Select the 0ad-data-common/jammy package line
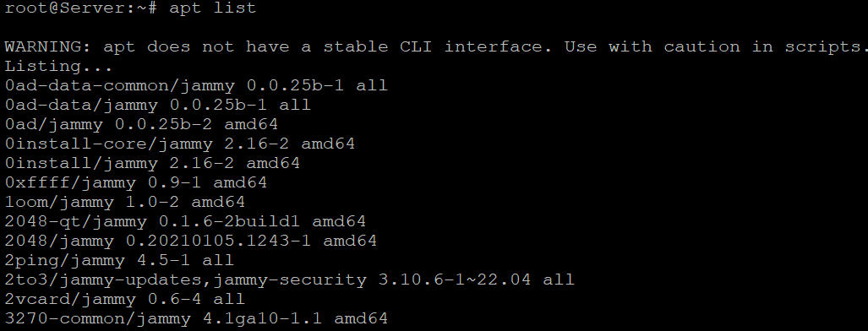 (x=196, y=86)
